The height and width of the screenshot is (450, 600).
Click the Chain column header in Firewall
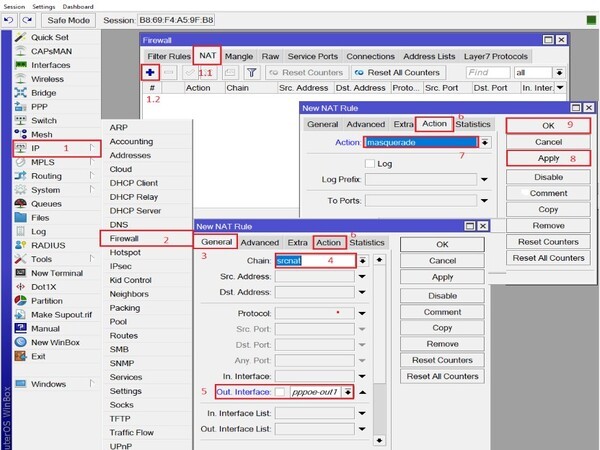point(251,88)
